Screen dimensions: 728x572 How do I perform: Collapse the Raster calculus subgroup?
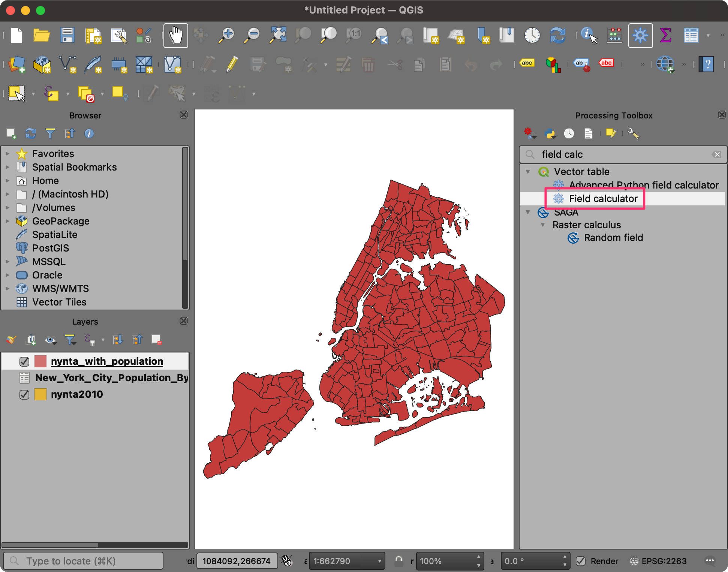tap(543, 225)
